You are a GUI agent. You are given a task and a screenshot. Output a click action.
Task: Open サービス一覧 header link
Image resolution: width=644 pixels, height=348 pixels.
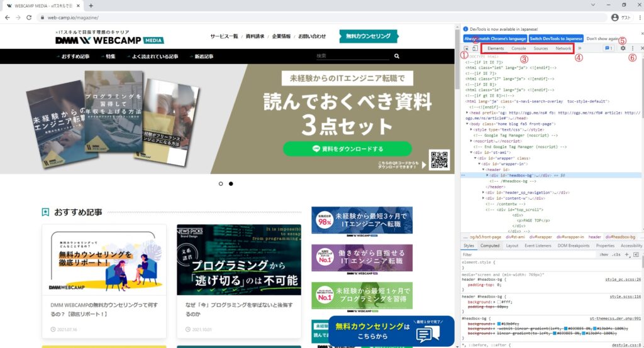224,36
